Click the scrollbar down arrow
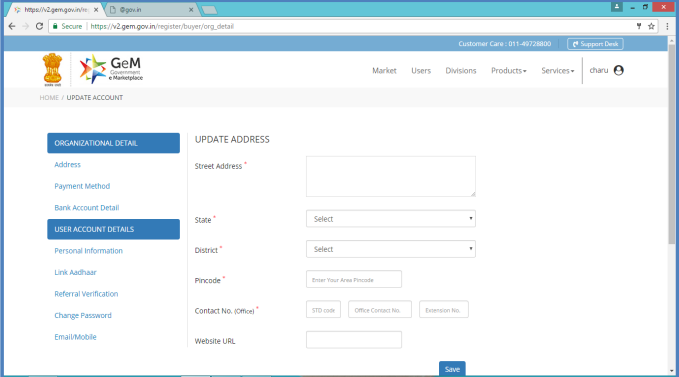The image size is (679, 377). coord(672,371)
